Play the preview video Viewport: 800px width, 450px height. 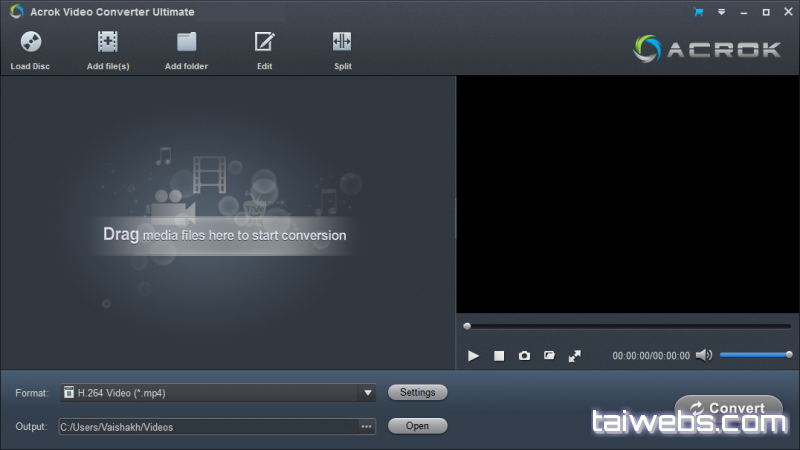click(x=474, y=356)
